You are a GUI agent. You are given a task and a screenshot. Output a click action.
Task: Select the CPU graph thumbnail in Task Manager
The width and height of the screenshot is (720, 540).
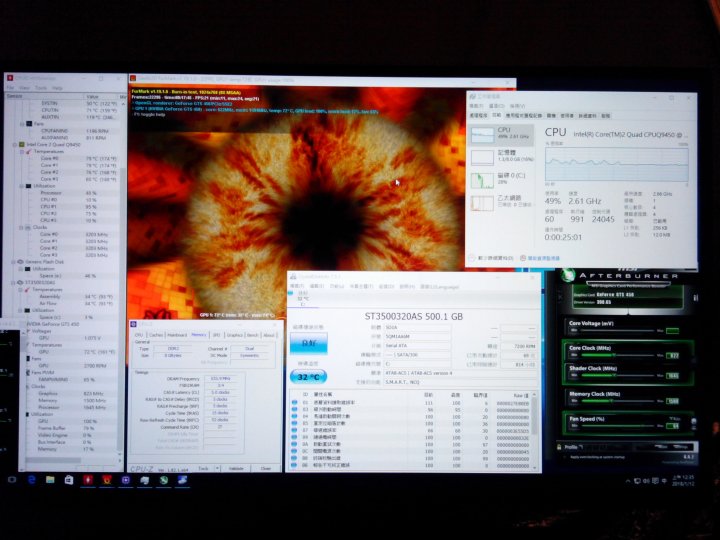(483, 135)
